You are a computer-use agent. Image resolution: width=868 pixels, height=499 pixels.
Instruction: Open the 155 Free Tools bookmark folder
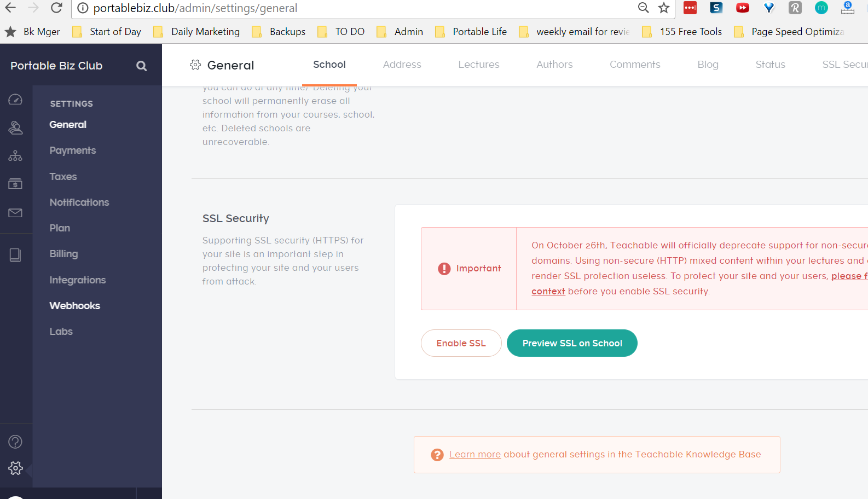(682, 32)
